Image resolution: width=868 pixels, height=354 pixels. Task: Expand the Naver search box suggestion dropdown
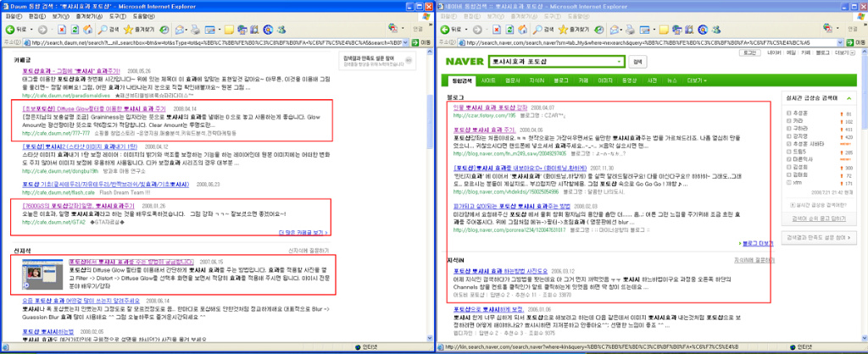pos(620,61)
